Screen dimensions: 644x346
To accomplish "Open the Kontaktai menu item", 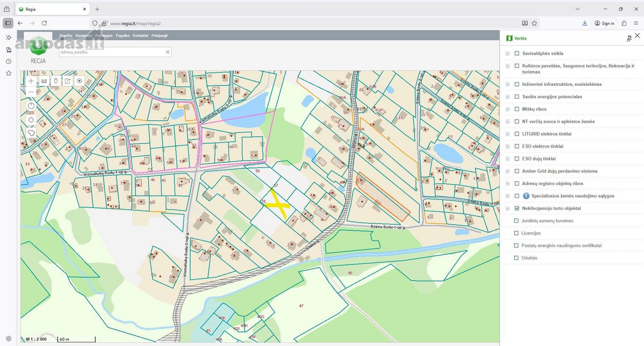I will tap(141, 35).
